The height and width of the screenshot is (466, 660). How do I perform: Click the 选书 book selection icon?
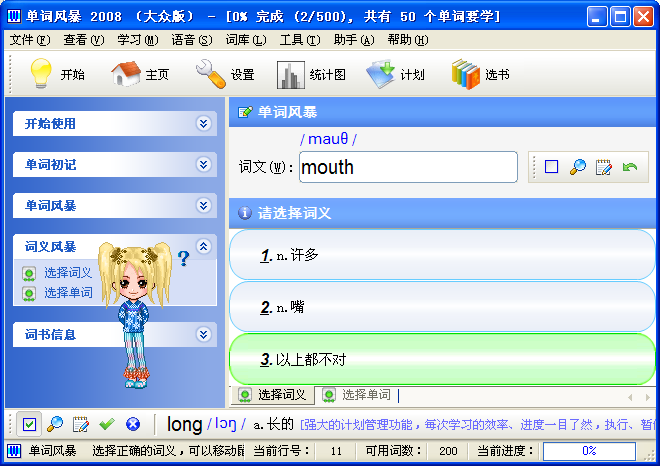pyautogui.click(x=466, y=75)
